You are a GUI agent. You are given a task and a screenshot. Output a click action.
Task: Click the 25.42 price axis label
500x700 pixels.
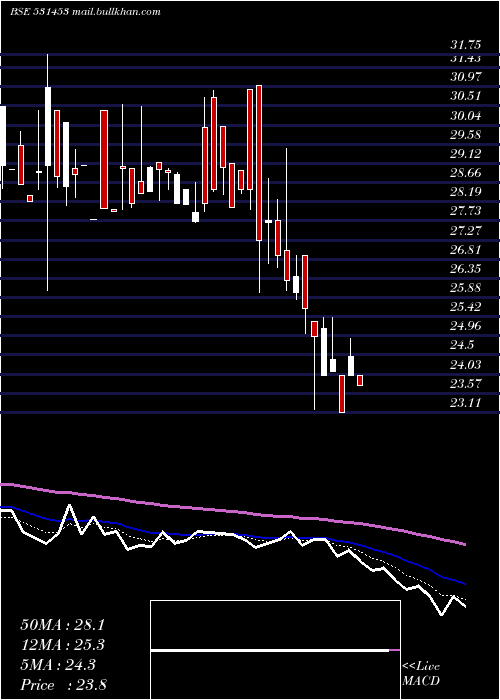coord(466,307)
